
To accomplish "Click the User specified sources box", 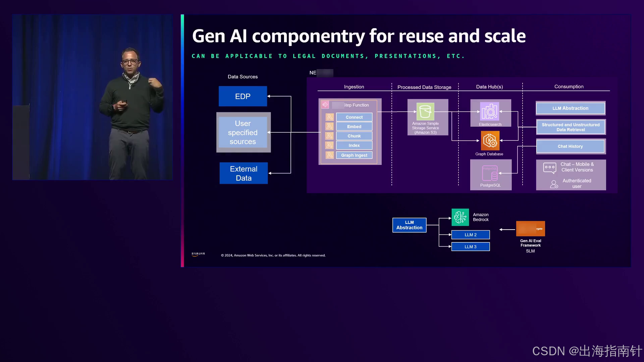I will click(x=243, y=132).
